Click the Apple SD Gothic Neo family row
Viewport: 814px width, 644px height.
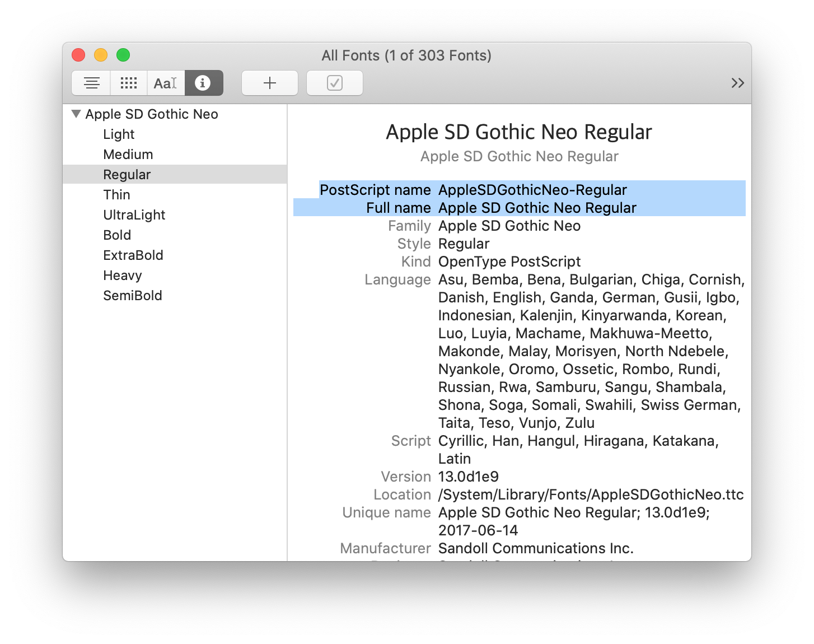pos(175,114)
